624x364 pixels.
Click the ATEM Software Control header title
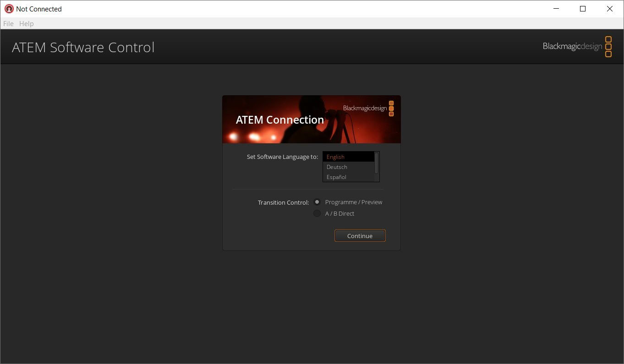coord(83,47)
